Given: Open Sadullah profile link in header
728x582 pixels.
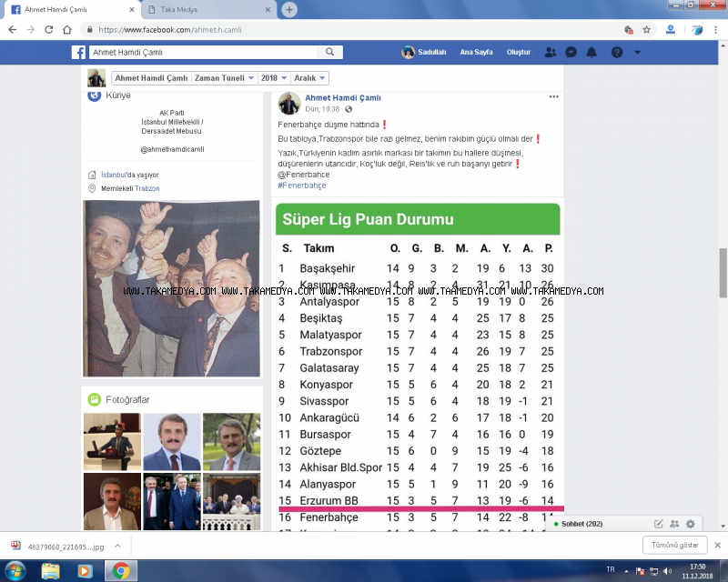Looking at the screenshot, I should (424, 52).
